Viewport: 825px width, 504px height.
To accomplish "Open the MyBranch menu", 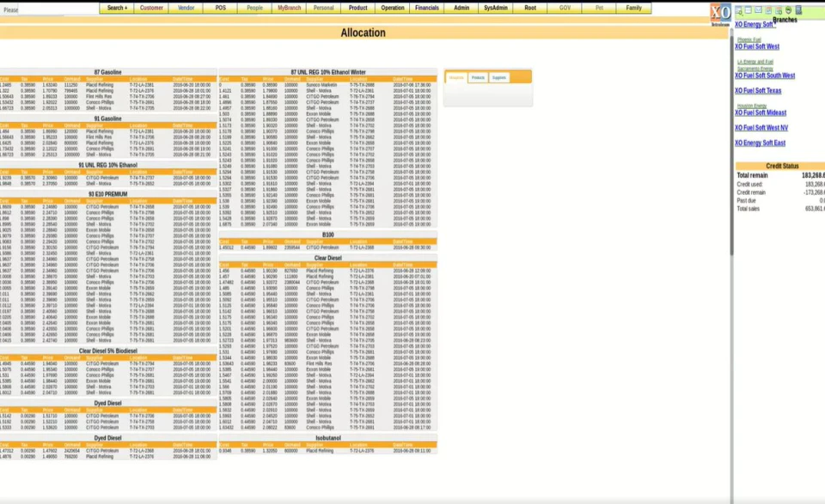I will pos(290,8).
